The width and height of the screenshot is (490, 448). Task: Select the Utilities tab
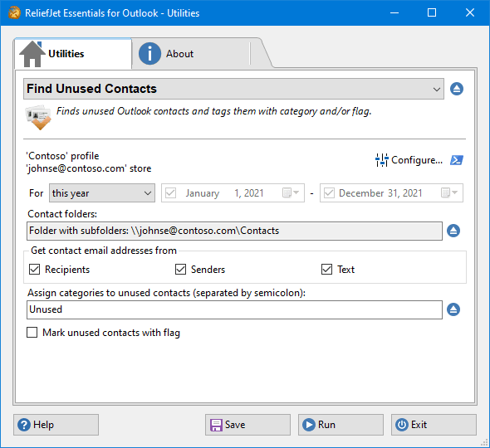pos(73,54)
